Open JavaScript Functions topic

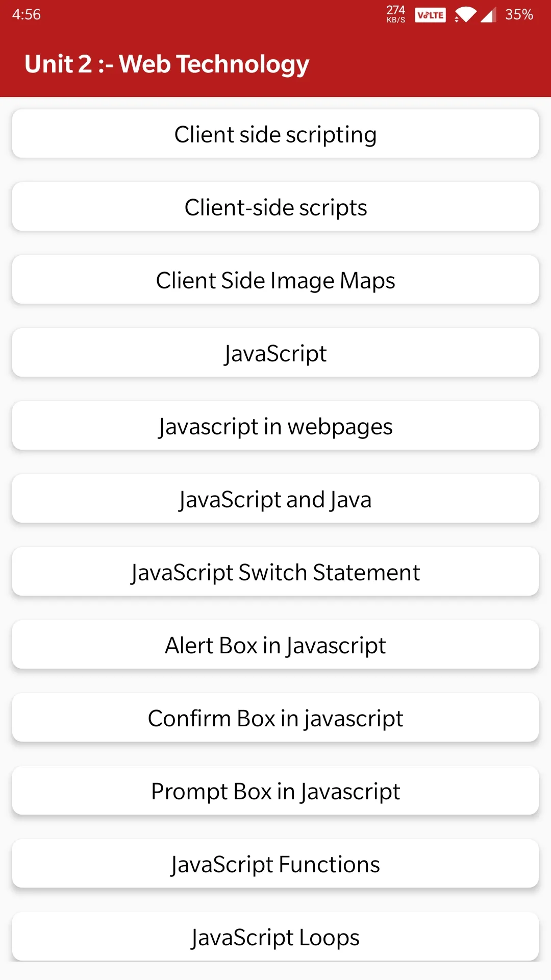[x=275, y=864]
